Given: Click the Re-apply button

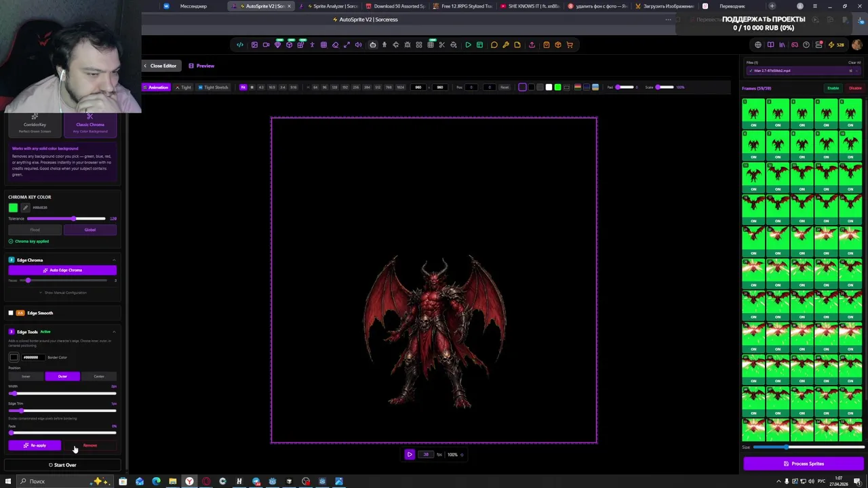Looking at the screenshot, I should click(35, 445).
